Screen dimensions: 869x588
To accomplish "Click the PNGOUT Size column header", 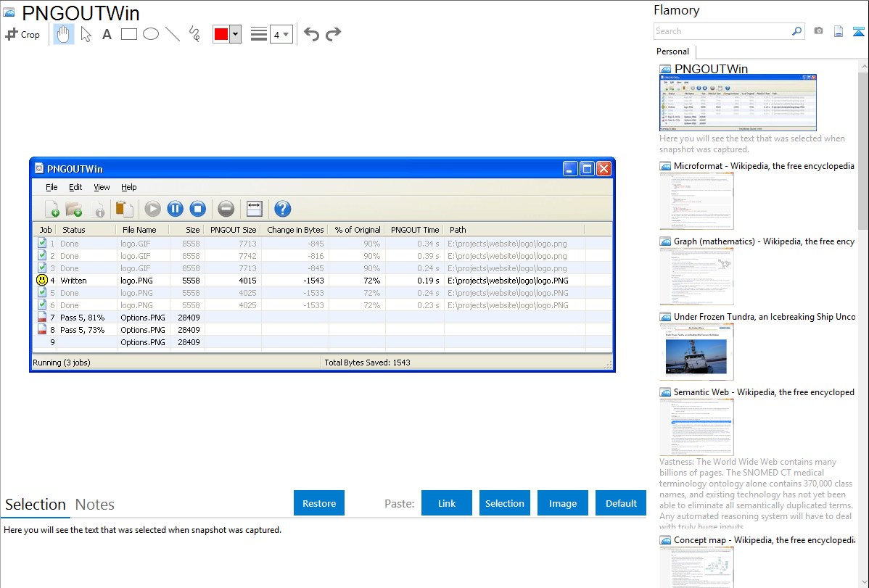I will tap(234, 230).
